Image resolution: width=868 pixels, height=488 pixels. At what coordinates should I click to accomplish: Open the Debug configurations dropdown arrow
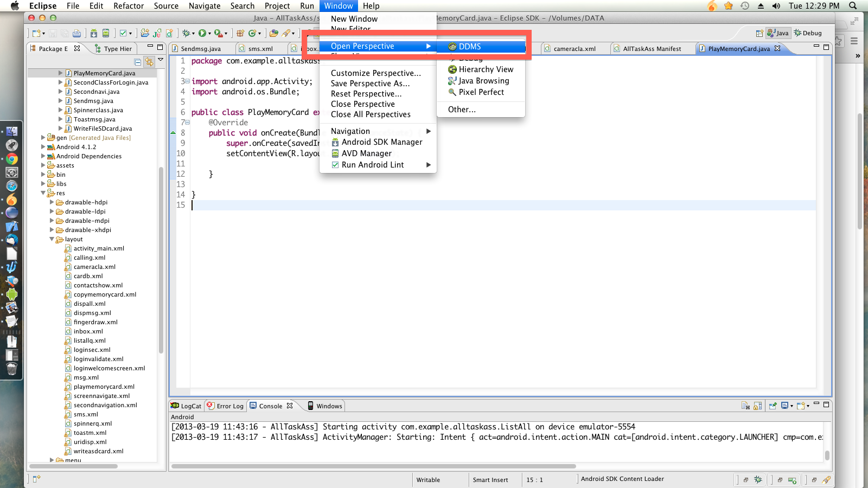(x=193, y=34)
